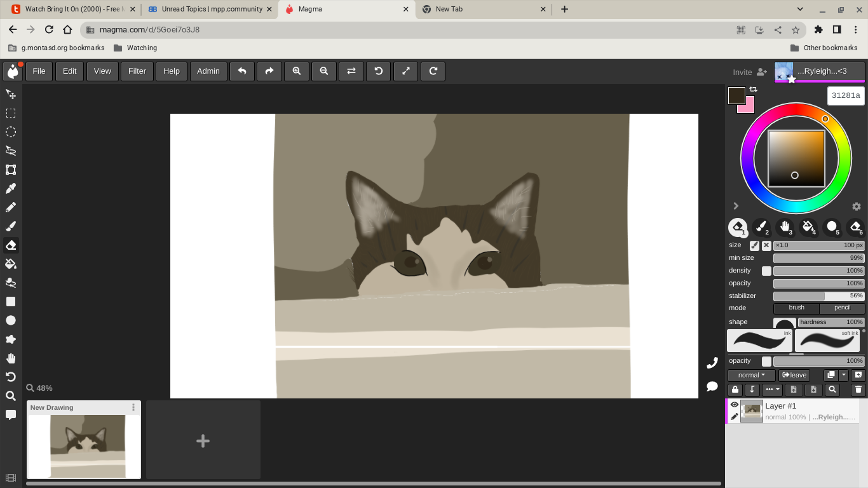Open dropdown arrow beside duplicate layer button
The height and width of the screenshot is (488, 868).
(x=844, y=375)
